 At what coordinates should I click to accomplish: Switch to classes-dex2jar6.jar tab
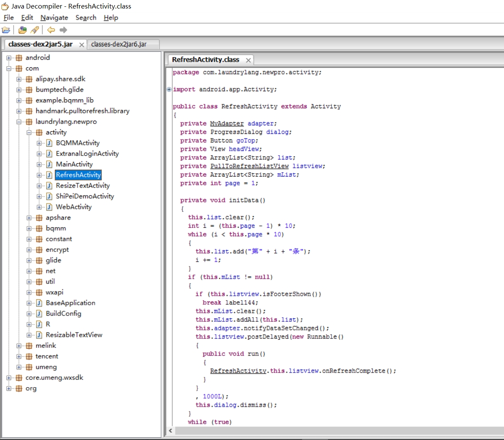(118, 44)
